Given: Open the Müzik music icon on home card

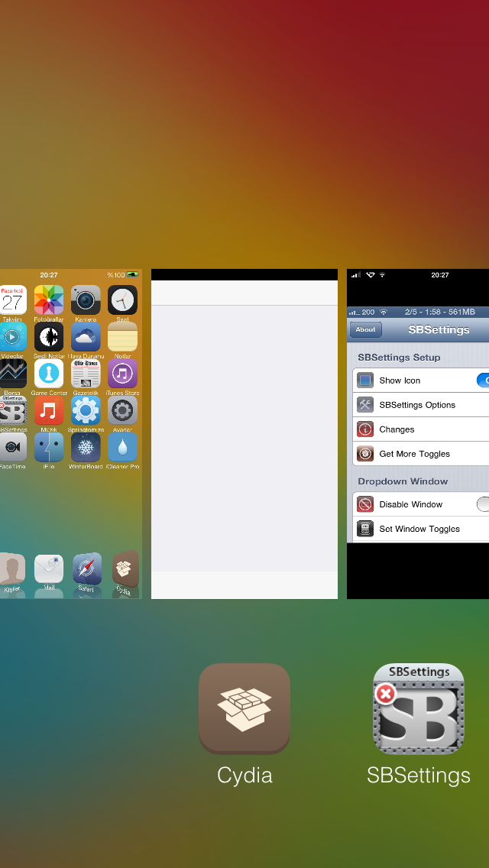Looking at the screenshot, I should point(49,410).
